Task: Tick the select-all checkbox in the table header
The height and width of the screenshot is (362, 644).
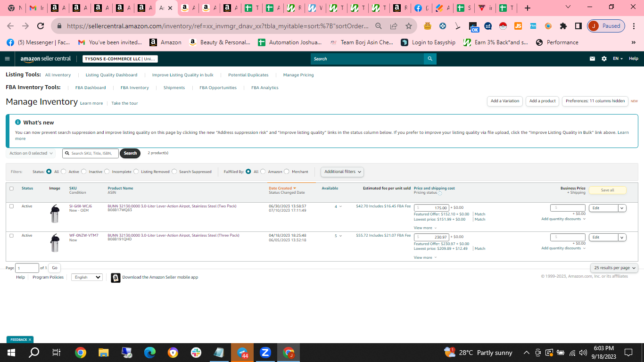Action: click(x=11, y=189)
